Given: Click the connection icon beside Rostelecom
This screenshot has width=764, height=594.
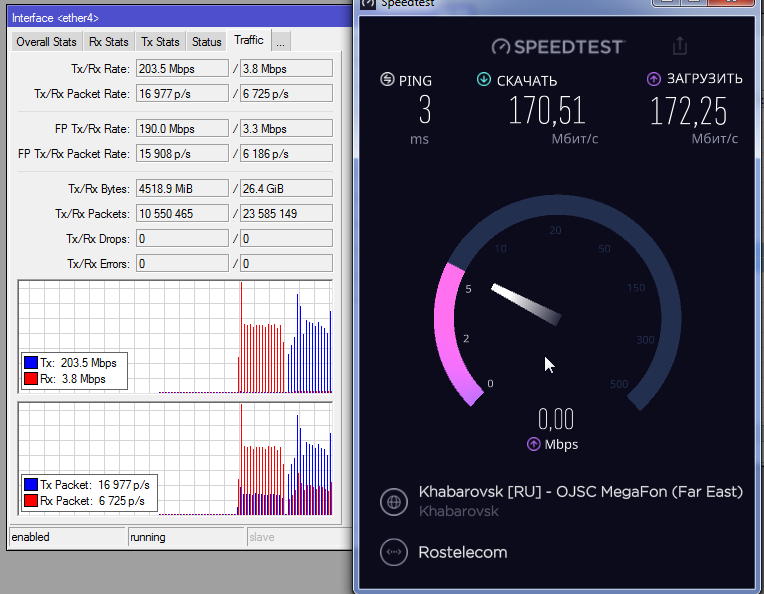Looking at the screenshot, I should pos(394,552).
